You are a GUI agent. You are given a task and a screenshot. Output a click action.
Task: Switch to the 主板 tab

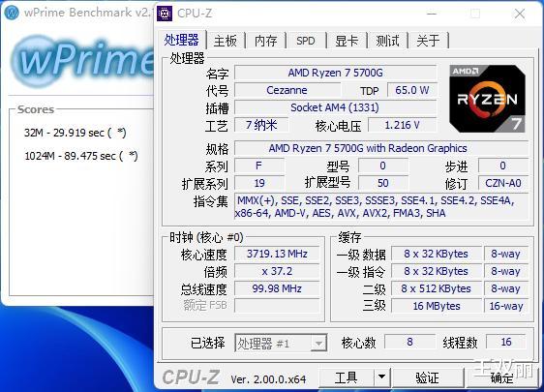[x=226, y=41]
